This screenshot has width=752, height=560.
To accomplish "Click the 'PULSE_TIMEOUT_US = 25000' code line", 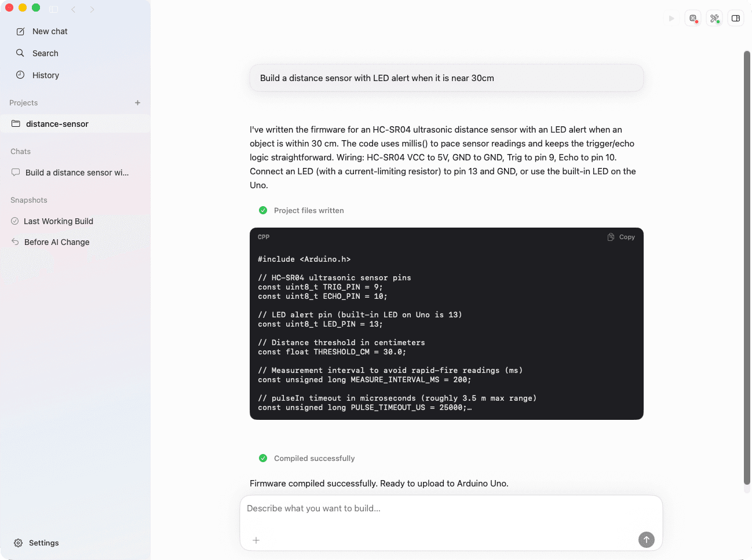I will tap(364, 408).
